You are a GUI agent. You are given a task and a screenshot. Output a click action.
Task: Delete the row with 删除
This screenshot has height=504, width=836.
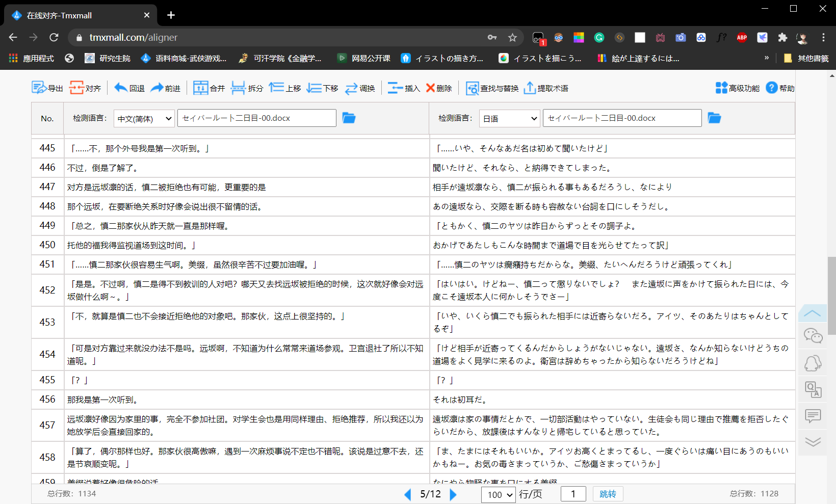[x=439, y=88]
